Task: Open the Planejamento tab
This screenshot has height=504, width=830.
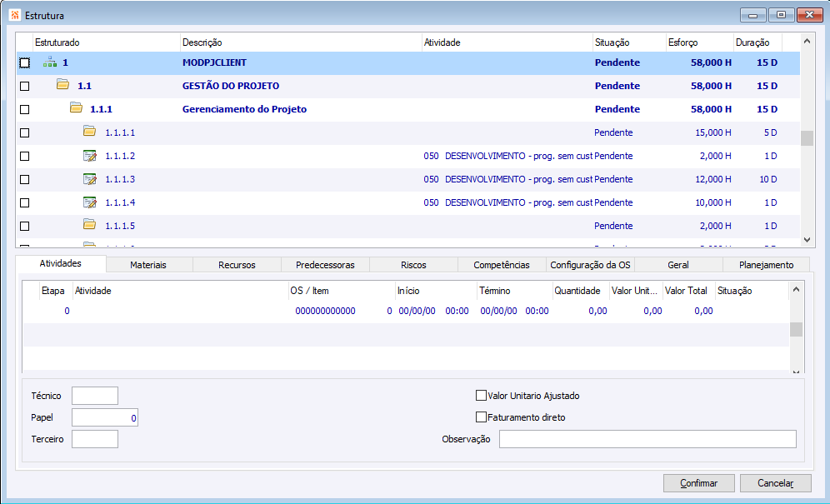Action: [766, 265]
